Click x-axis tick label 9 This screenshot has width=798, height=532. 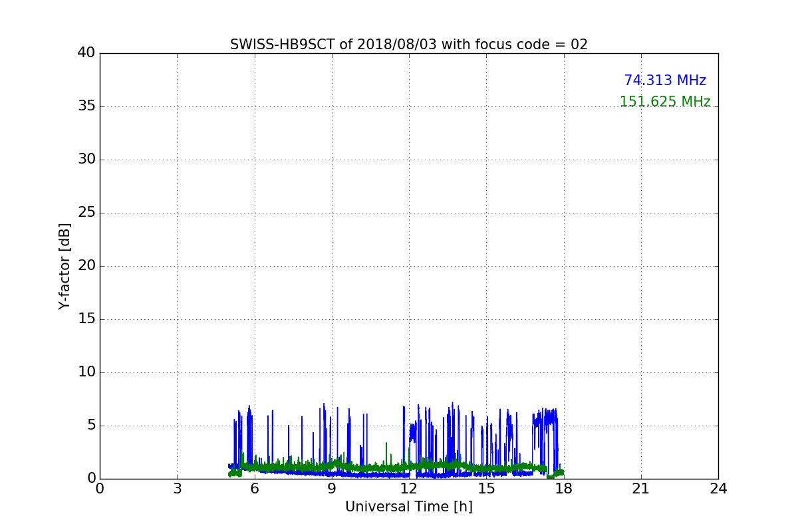tap(332, 489)
